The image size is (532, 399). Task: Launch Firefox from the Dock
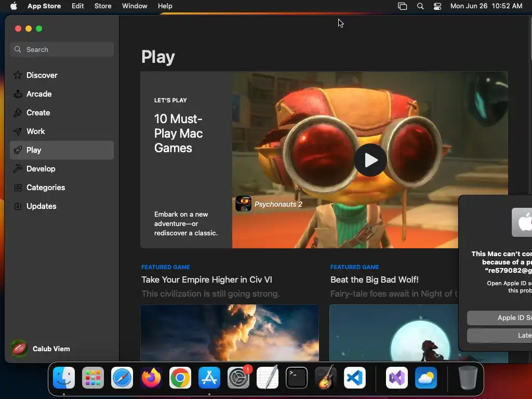[x=151, y=378]
